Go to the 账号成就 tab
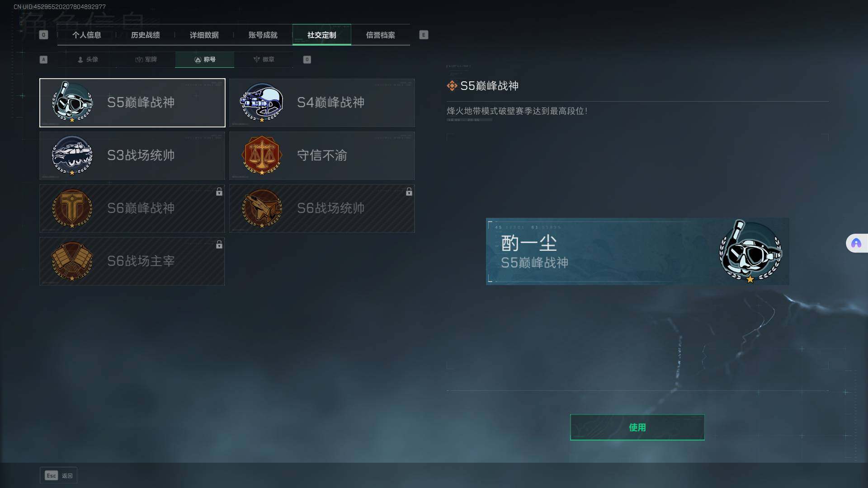The image size is (868, 488). [263, 35]
